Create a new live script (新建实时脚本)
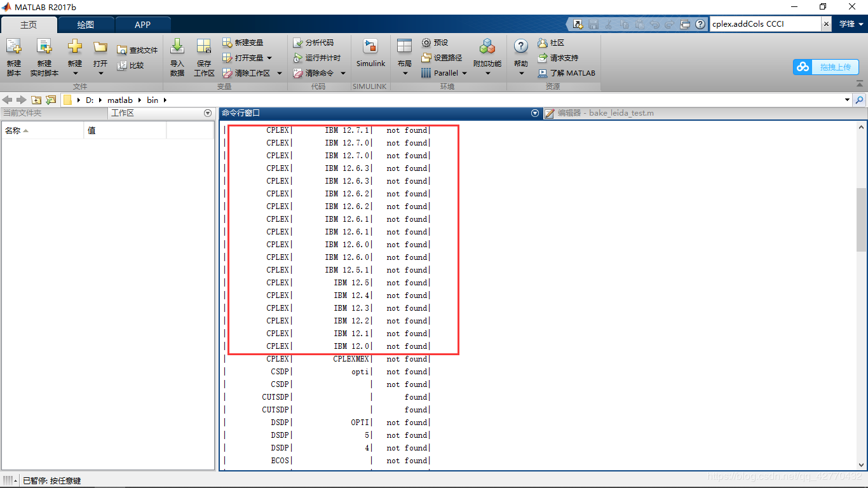The width and height of the screenshot is (868, 488). pyautogui.click(x=44, y=57)
